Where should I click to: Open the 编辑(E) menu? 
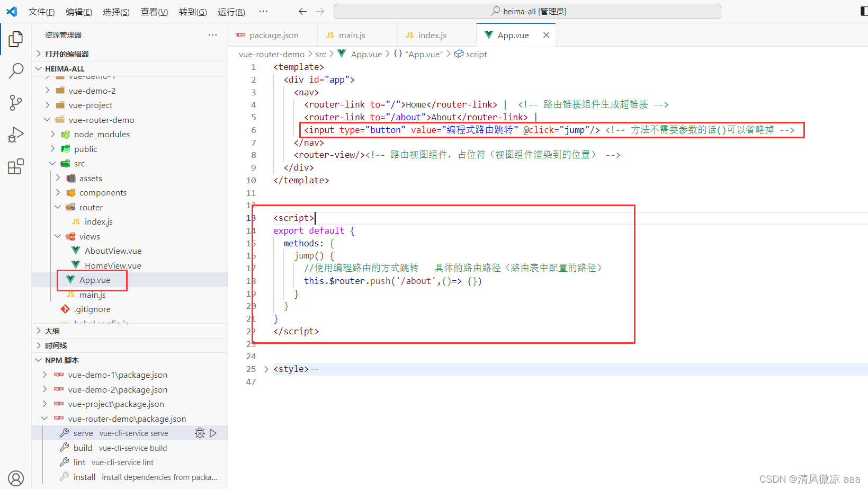79,12
